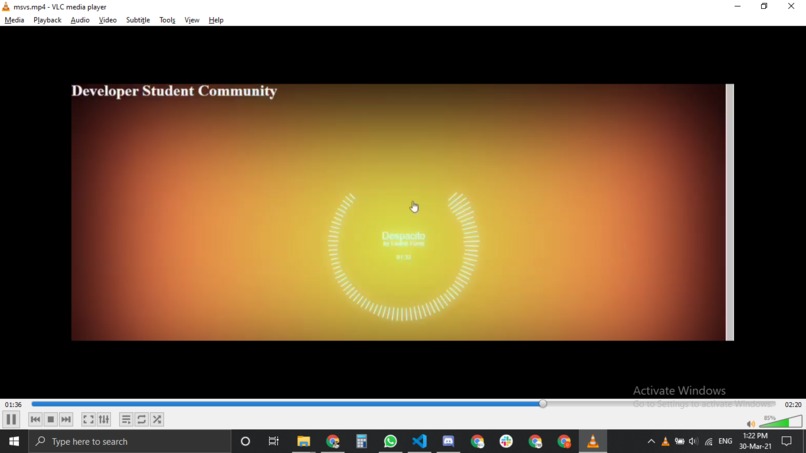Open Discord from the taskbar
The image size is (806, 453).
(448, 441)
